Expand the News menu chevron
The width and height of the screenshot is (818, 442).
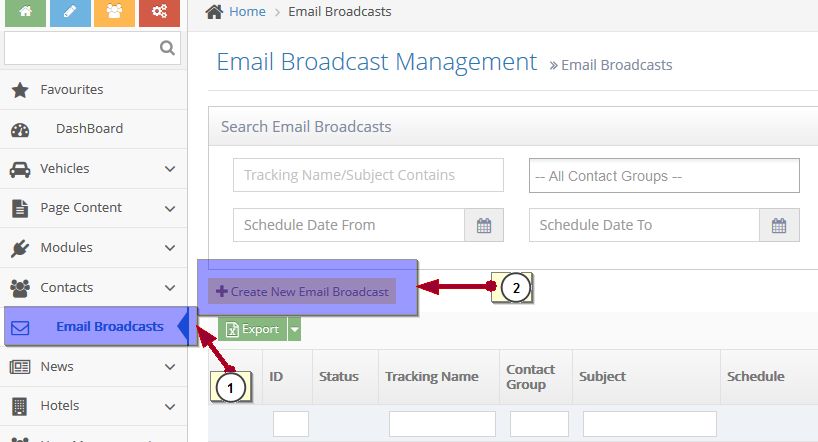[x=170, y=367]
